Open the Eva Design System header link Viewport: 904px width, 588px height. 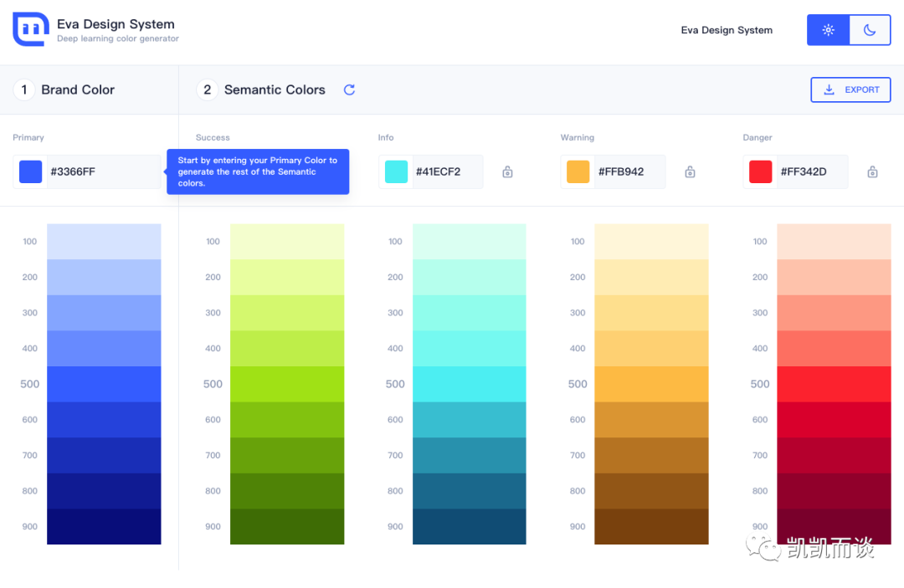click(x=727, y=30)
